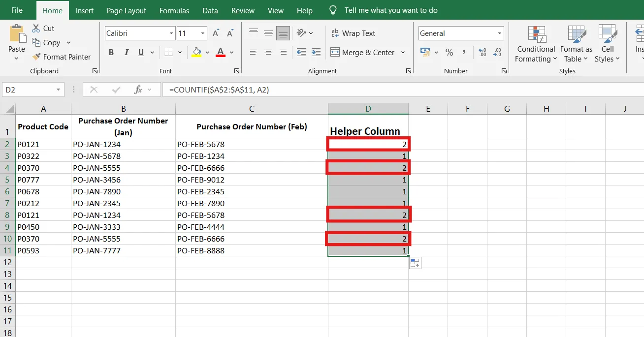The image size is (644, 337).
Task: Open the Name Box dropdown arrow
Action: (x=59, y=90)
